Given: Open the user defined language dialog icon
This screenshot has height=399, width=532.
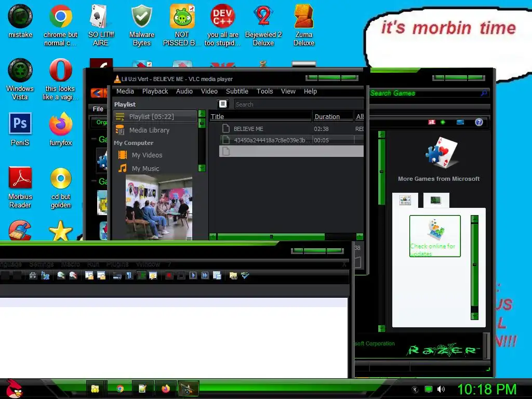Looking at the screenshot, I should coord(153,275).
